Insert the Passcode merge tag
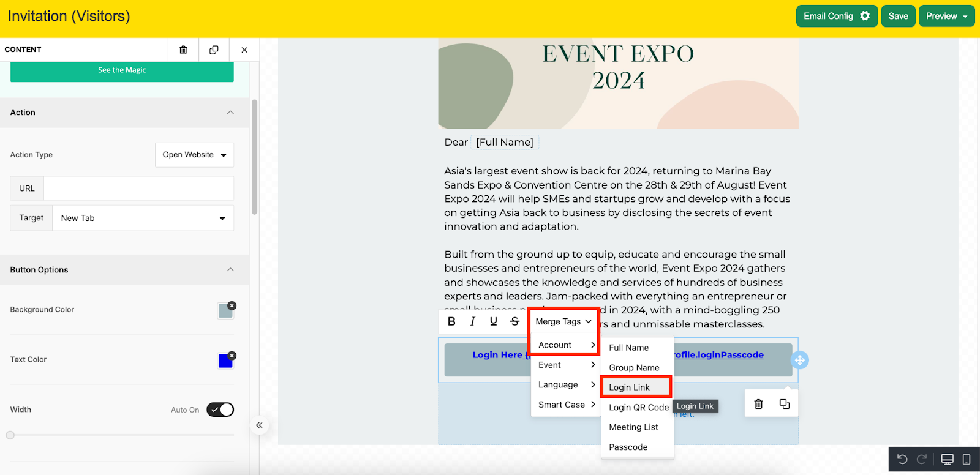The image size is (980, 475). (637, 447)
